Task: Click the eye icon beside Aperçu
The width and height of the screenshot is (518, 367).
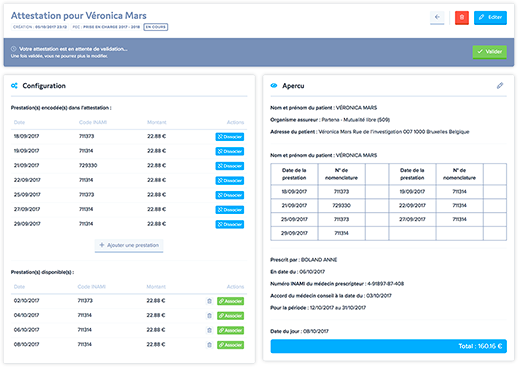Action: point(274,86)
